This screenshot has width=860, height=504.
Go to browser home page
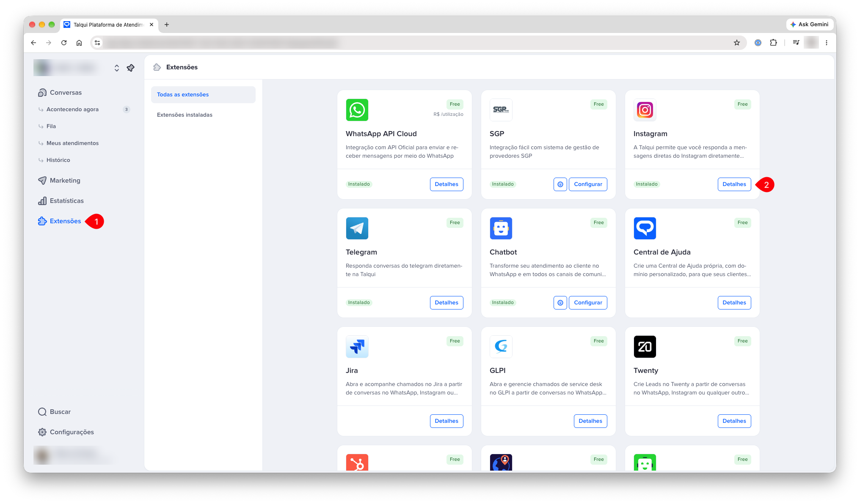79,43
